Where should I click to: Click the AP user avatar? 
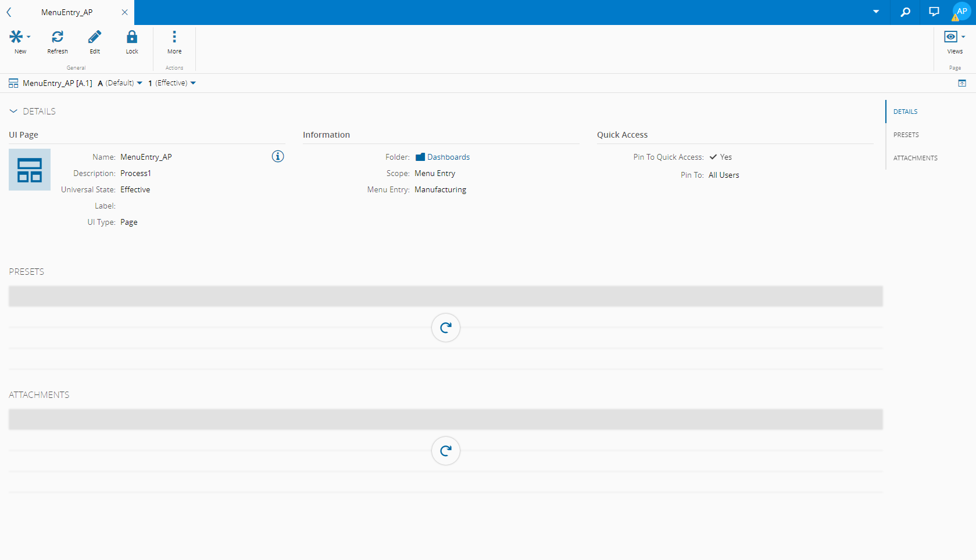[961, 12]
